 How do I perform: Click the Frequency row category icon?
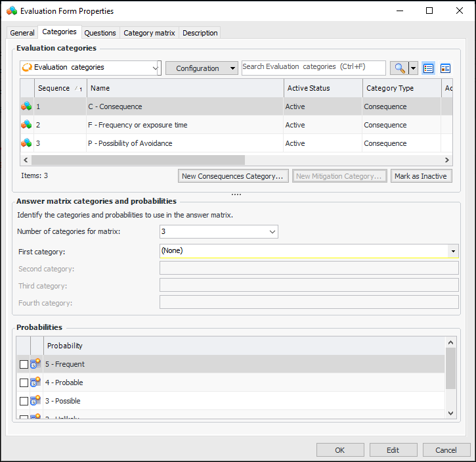[27, 125]
